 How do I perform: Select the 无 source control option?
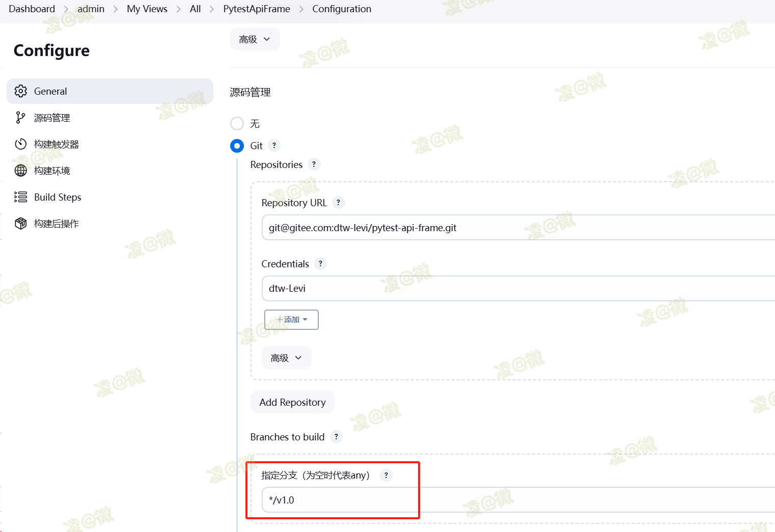point(237,124)
